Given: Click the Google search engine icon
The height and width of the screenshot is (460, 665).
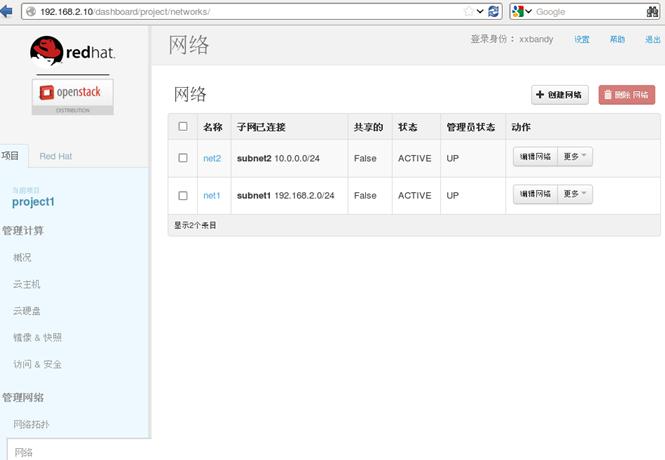Looking at the screenshot, I should point(518,11).
